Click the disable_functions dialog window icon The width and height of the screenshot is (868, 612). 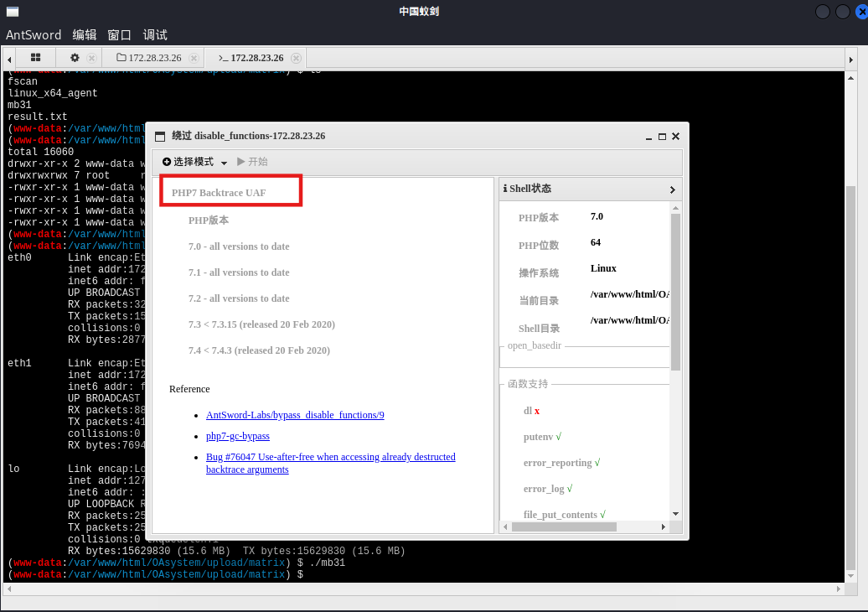click(x=160, y=137)
